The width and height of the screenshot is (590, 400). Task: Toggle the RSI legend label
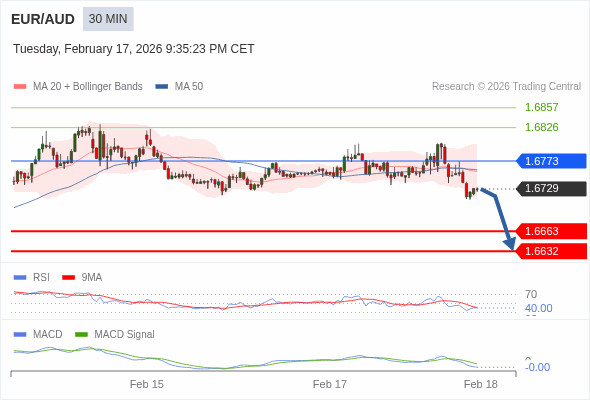[x=41, y=278]
